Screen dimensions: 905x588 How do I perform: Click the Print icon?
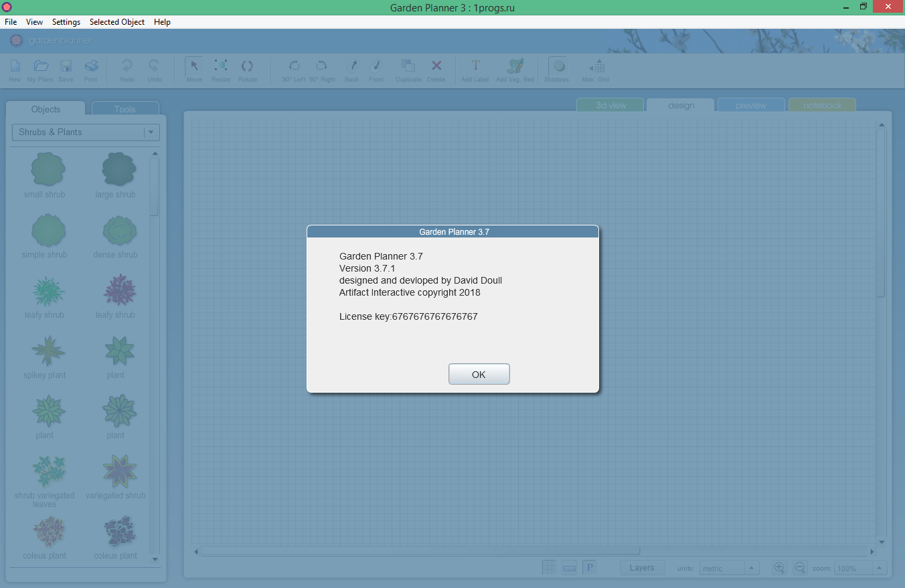pyautogui.click(x=91, y=66)
